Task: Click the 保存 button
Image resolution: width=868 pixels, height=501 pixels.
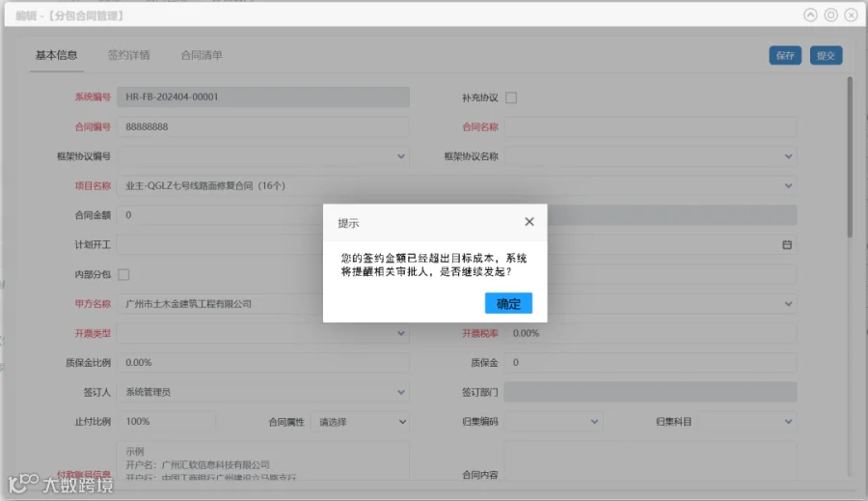Action: point(785,55)
